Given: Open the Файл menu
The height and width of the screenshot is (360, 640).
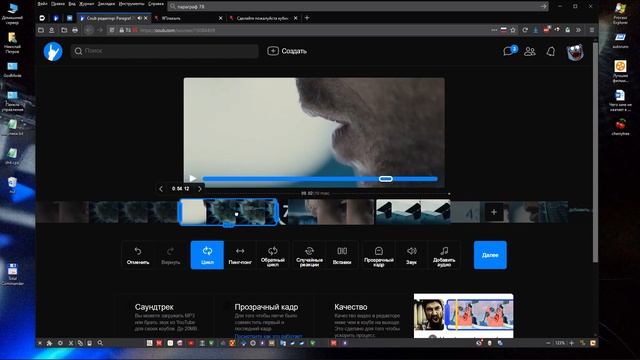Looking at the screenshot, I should point(42,4).
